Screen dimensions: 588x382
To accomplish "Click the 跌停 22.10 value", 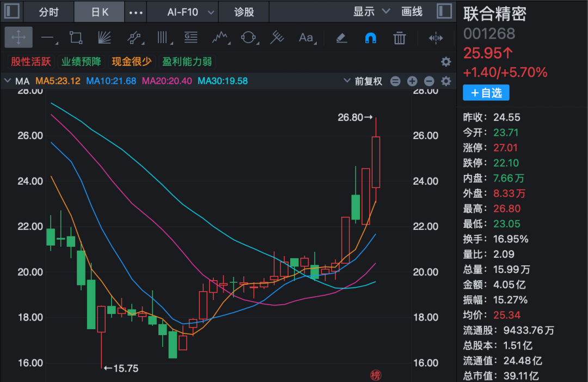I will tap(506, 163).
